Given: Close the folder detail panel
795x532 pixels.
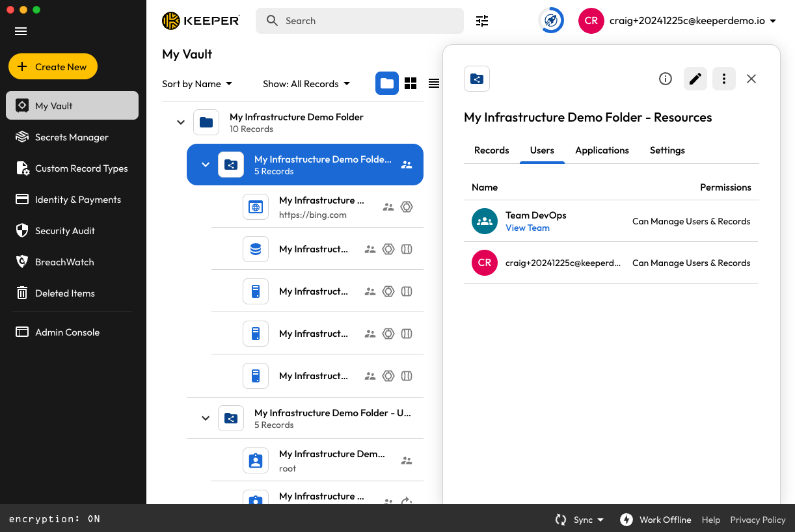Looking at the screenshot, I should click(751, 79).
